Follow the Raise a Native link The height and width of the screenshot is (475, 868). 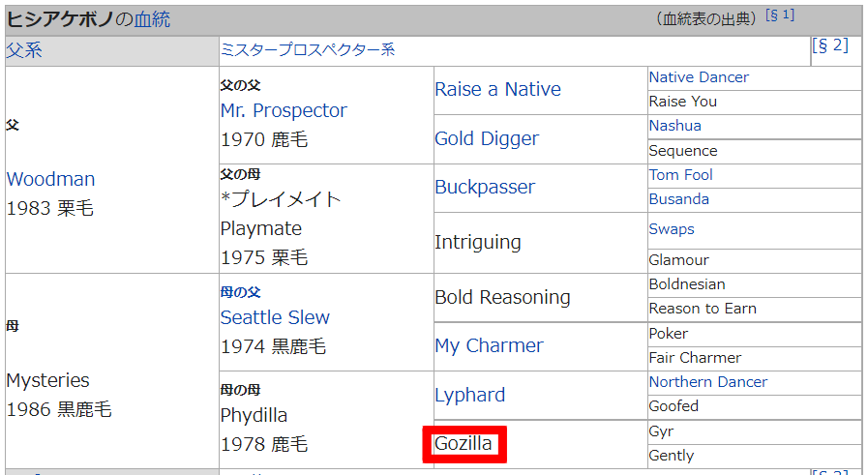[497, 89]
